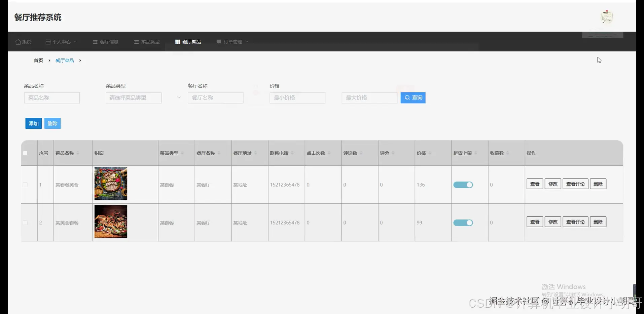Sort the table by 菜品名称 column
The width and height of the screenshot is (644, 314).
(x=78, y=153)
